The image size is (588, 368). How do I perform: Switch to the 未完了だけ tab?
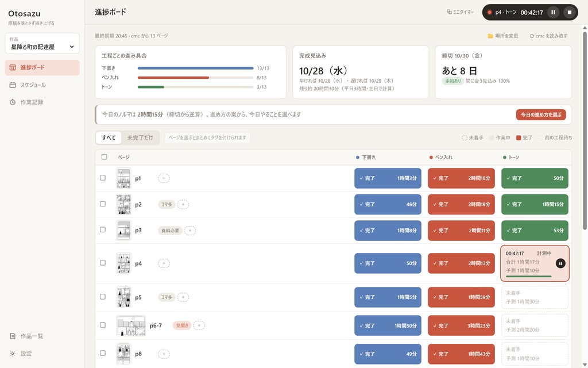pyautogui.click(x=140, y=138)
